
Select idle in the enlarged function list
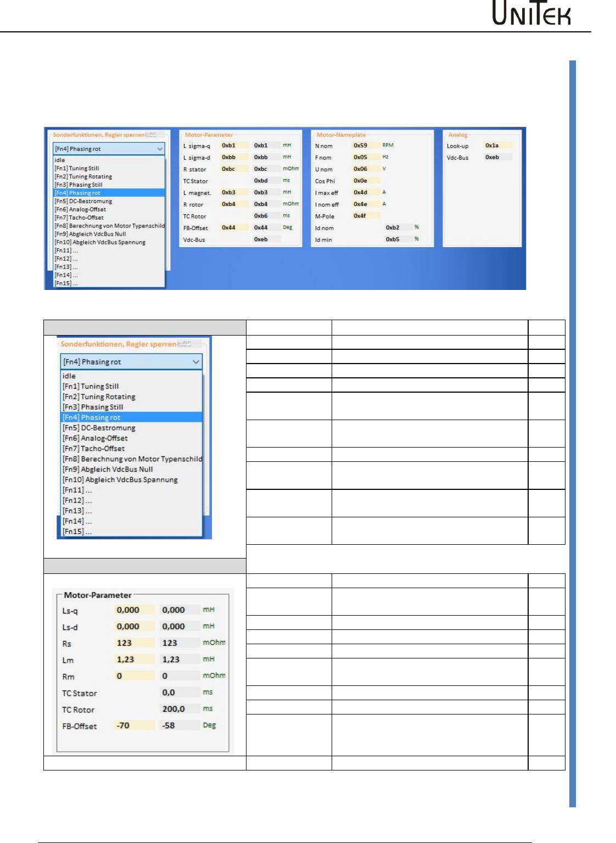point(131,376)
